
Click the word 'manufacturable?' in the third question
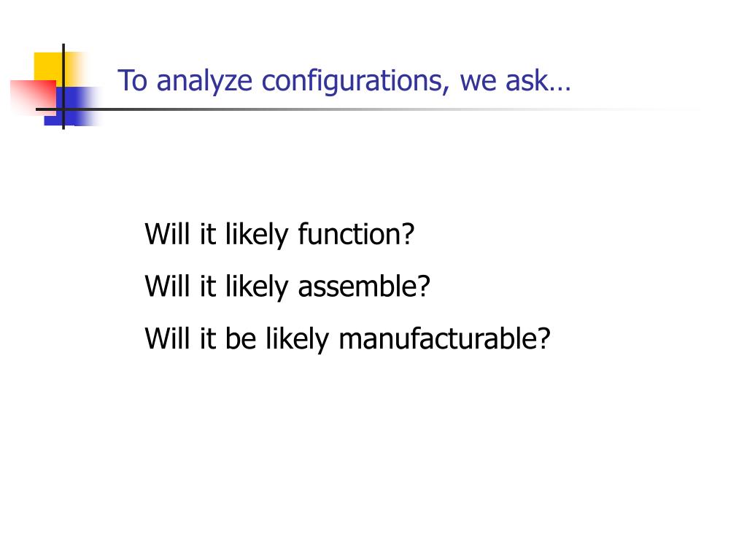pyautogui.click(x=444, y=338)
